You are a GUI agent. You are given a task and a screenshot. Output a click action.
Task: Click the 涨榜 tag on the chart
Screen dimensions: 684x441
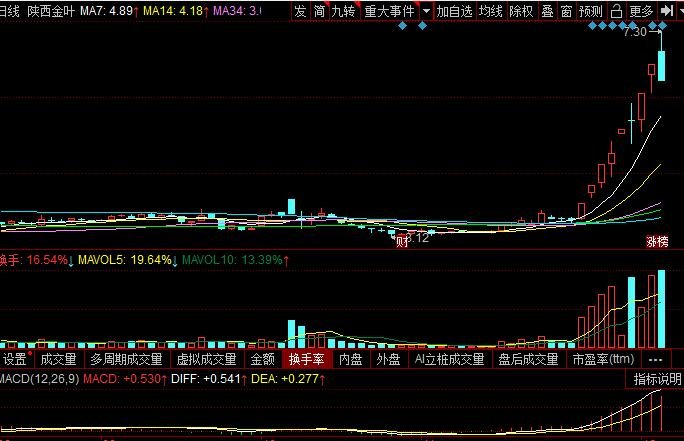click(x=657, y=241)
